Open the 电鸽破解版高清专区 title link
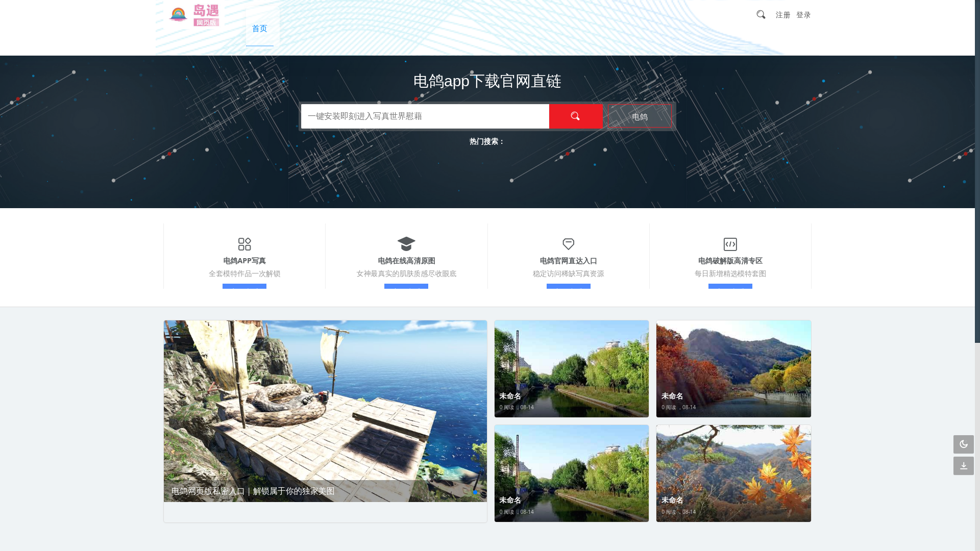The width and height of the screenshot is (980, 551). click(x=730, y=261)
